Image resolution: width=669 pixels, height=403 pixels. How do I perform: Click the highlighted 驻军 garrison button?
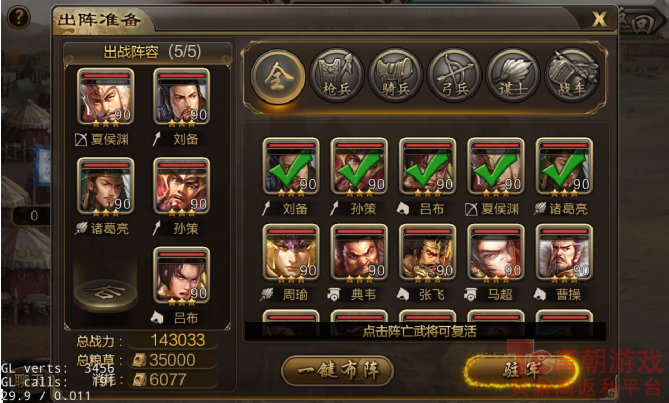[521, 370]
